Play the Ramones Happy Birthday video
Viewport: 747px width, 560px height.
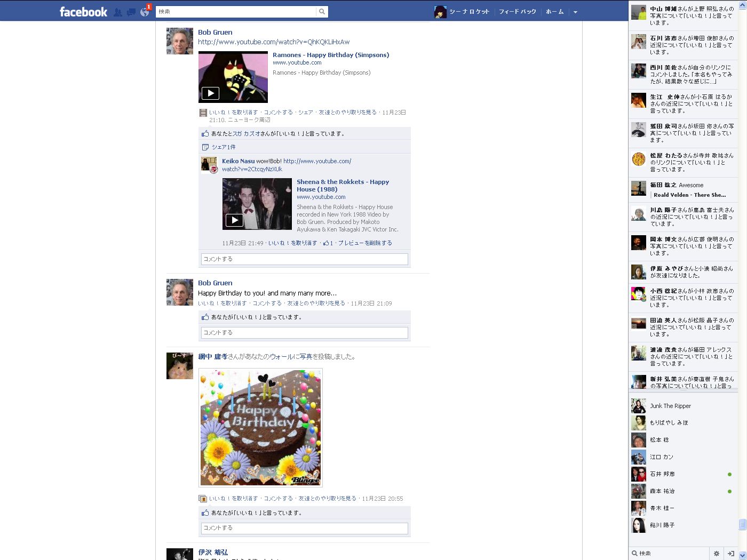pyautogui.click(x=210, y=93)
